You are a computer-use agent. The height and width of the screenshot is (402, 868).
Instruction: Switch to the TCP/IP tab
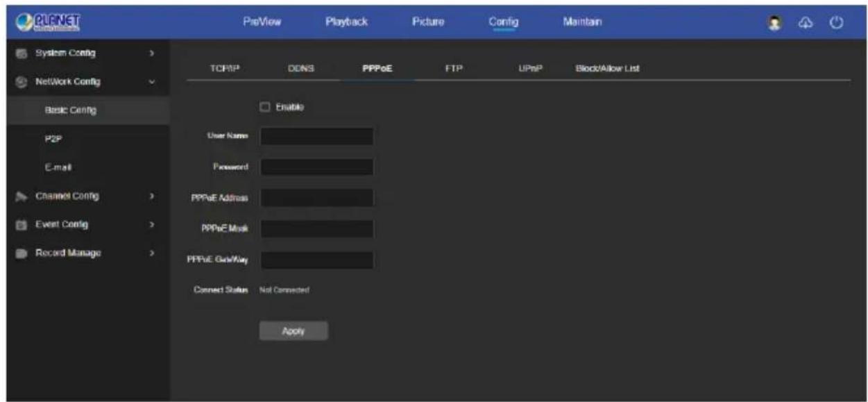point(224,69)
